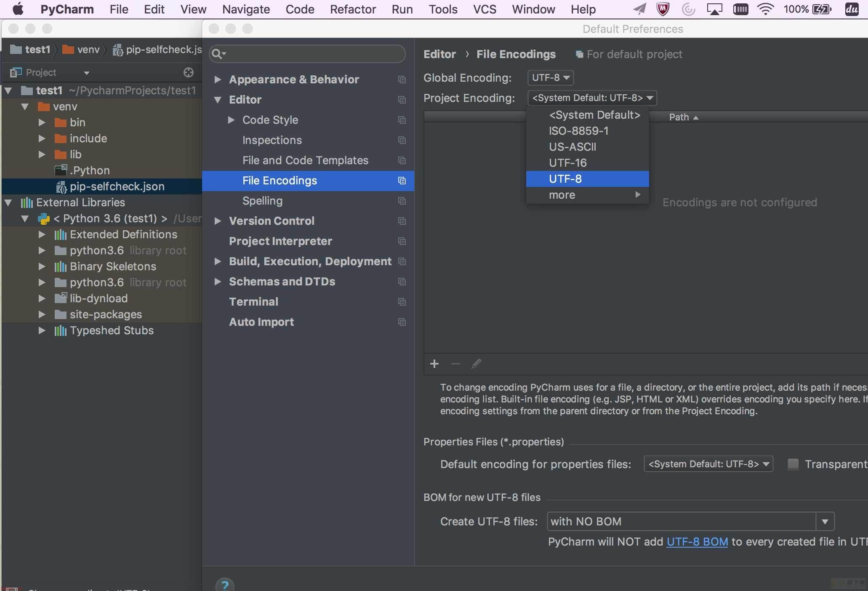Select site-packages in External Libraries
This screenshot has width=868, height=591.
point(106,314)
